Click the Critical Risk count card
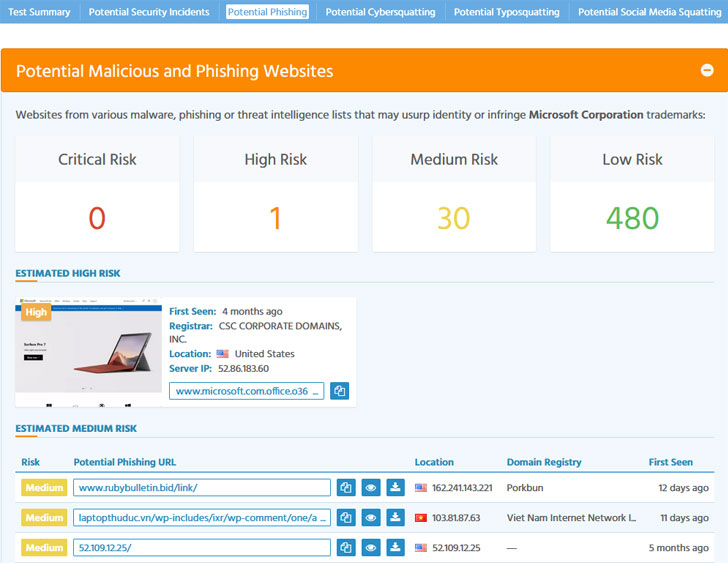This screenshot has height=563, width=728. point(97,194)
